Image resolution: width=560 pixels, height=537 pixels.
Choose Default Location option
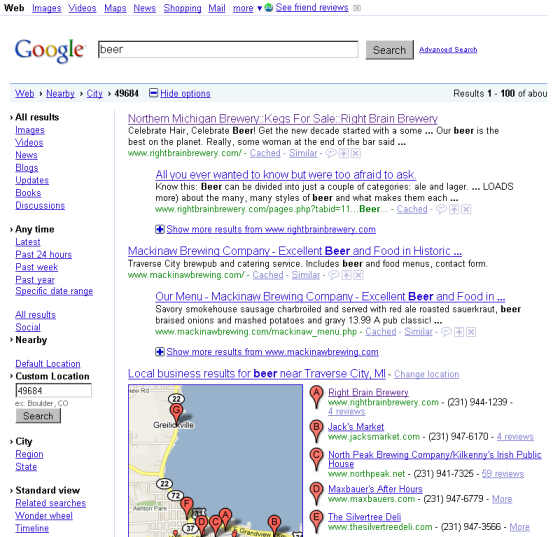48,364
